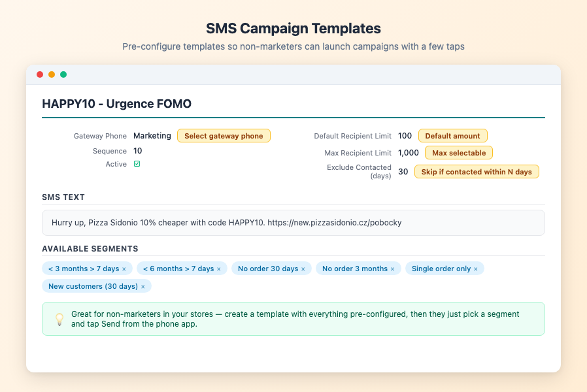Remove the 'No order 3 months' segment
587x392 pixels.
[x=392, y=269]
